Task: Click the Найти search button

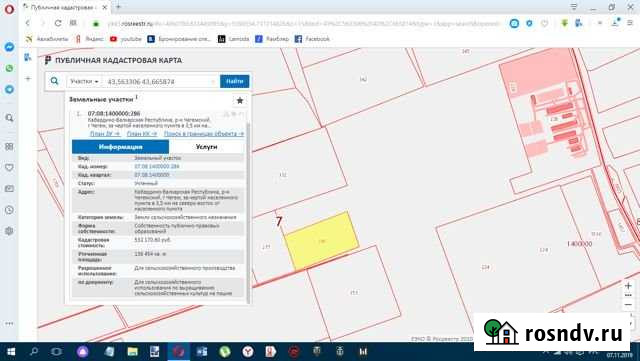Action: coord(235,81)
